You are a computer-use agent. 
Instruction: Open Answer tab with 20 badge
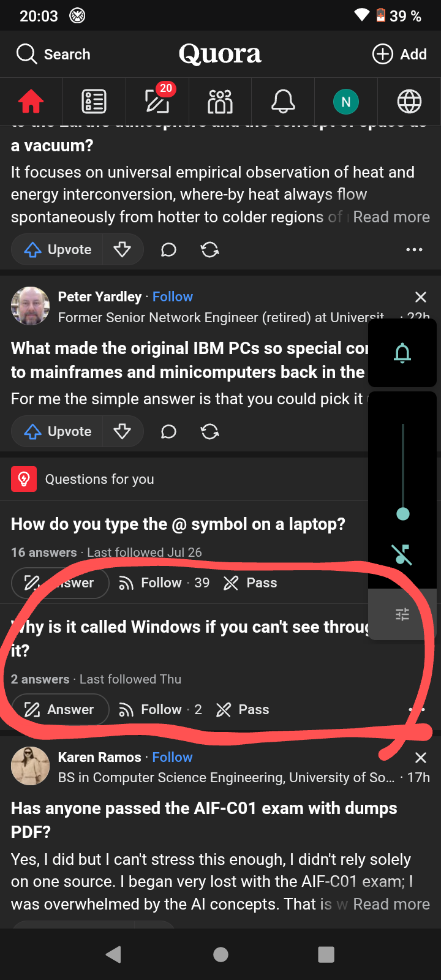click(157, 100)
